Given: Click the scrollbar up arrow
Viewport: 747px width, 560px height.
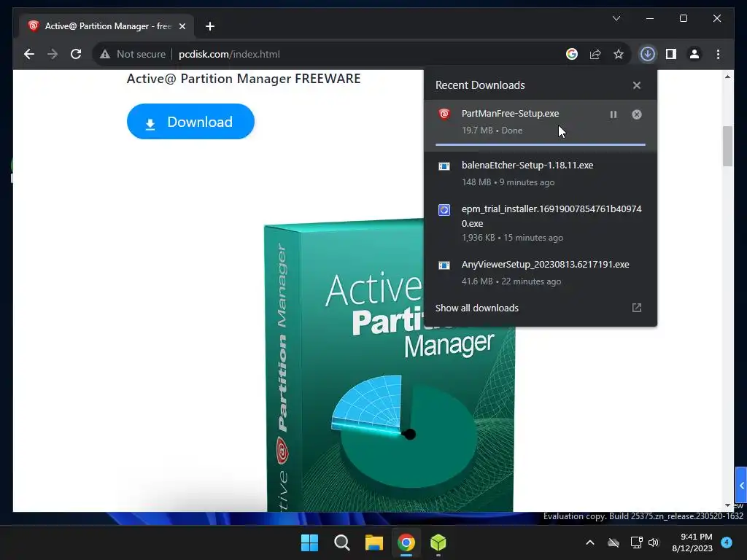Looking at the screenshot, I should tap(727, 77).
